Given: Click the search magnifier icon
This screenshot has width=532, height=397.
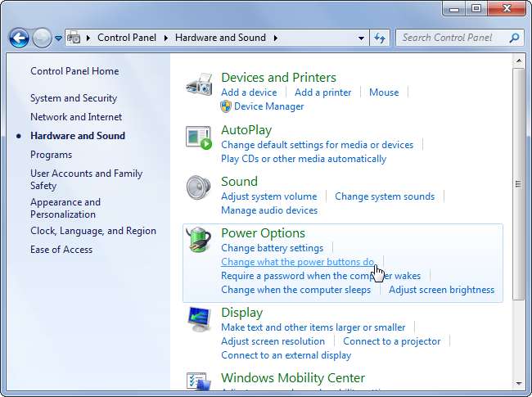Looking at the screenshot, I should [514, 38].
